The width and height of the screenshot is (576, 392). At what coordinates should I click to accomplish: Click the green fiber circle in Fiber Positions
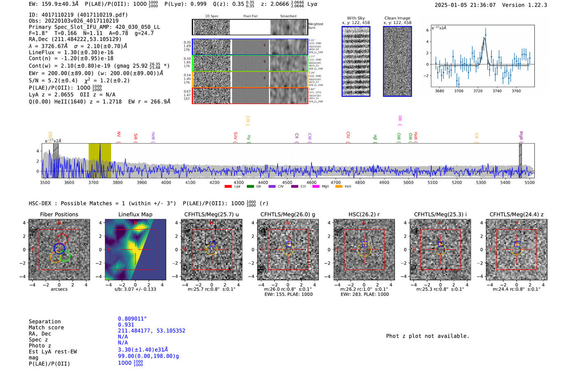coord(65,256)
